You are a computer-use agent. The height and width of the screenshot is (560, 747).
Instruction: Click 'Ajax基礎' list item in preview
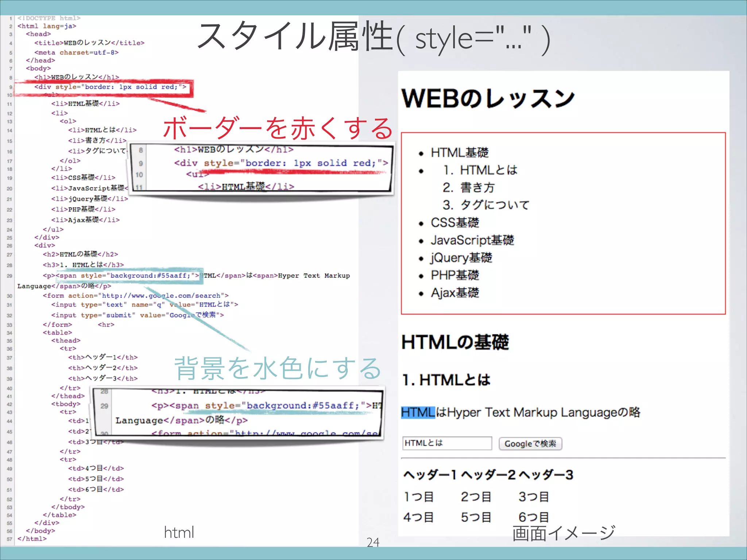455,292
